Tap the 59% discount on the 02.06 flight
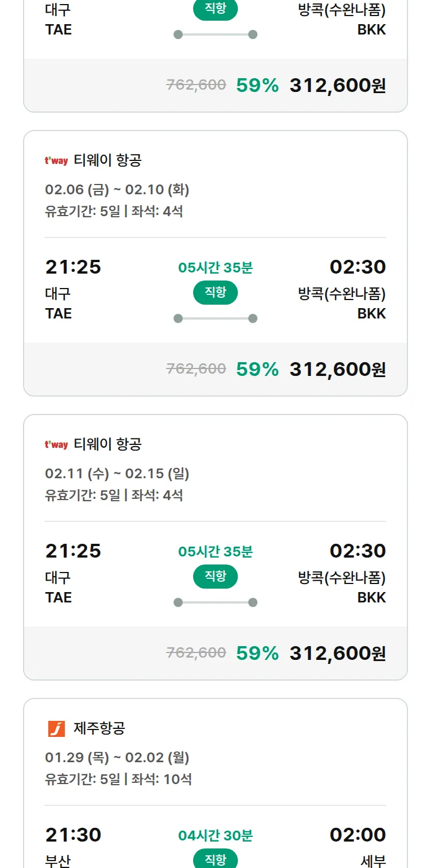 click(x=257, y=369)
